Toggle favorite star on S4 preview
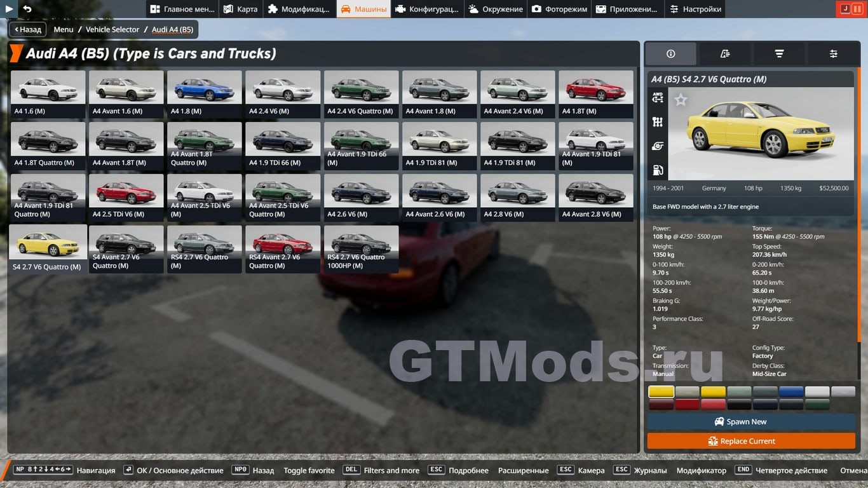This screenshot has height=488, width=868. (681, 100)
